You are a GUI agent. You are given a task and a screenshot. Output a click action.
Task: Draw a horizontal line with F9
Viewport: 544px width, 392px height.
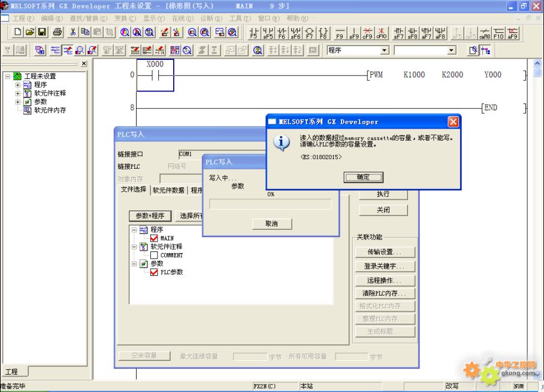tap(340, 34)
